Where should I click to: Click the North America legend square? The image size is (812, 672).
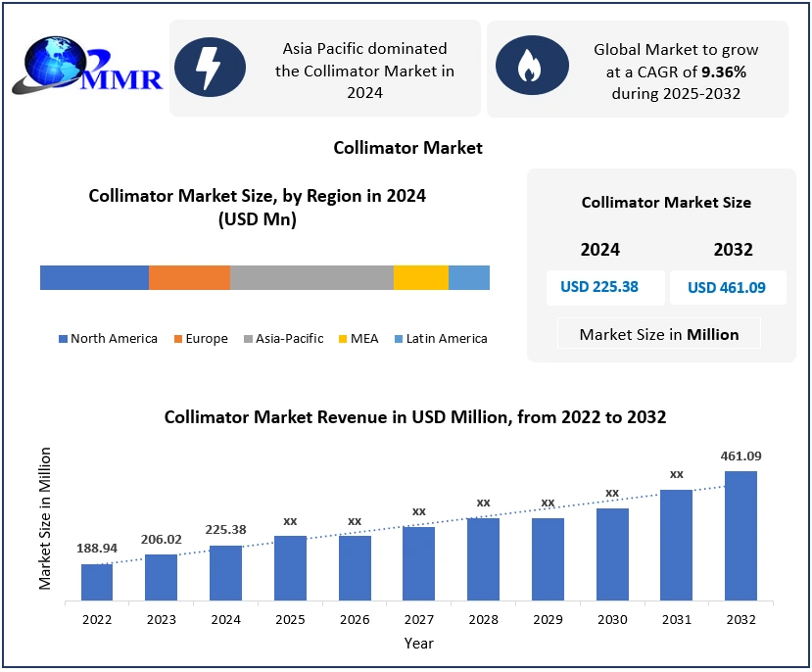(x=63, y=339)
